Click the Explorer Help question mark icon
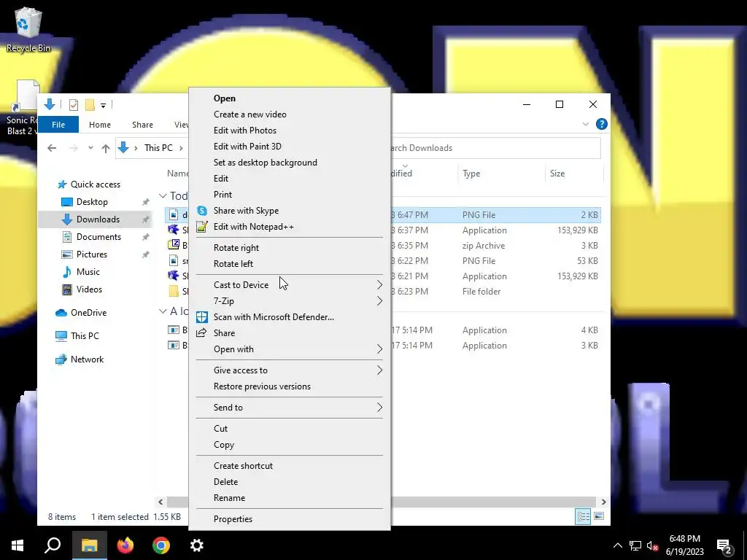 click(601, 124)
